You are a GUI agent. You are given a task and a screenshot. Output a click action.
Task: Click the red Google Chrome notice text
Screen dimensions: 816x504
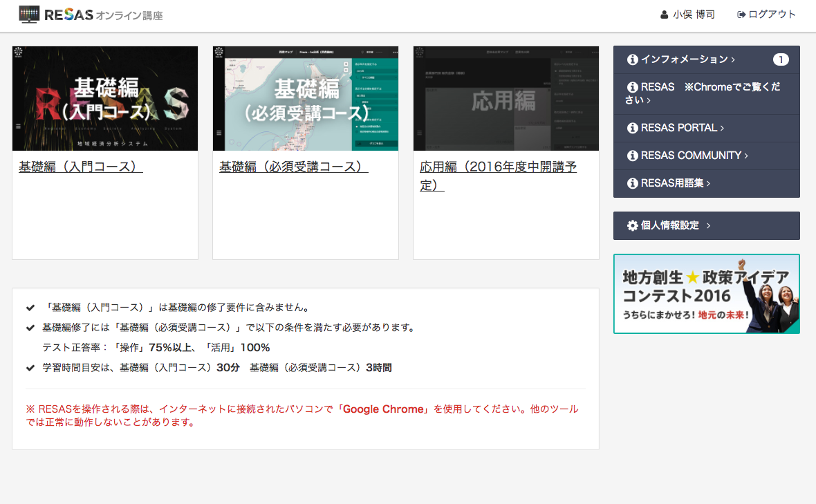coord(302,416)
